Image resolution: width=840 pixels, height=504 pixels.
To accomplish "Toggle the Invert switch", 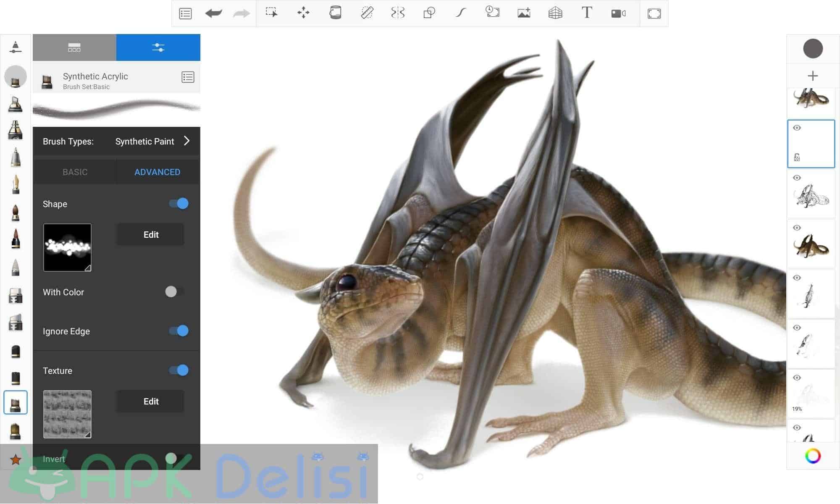I will pos(174,458).
